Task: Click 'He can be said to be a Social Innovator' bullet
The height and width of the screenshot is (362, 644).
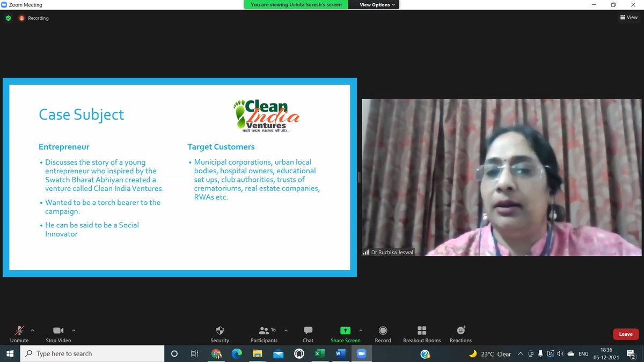Action: [92, 230]
